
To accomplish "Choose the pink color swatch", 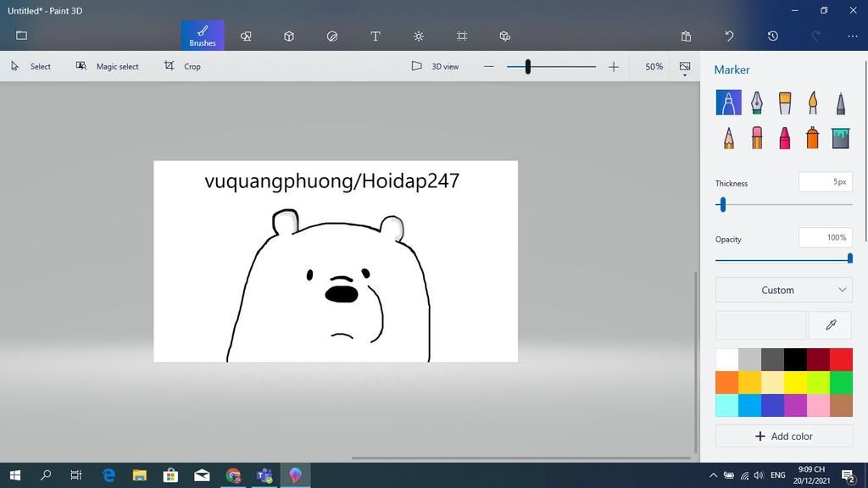I will click(818, 405).
